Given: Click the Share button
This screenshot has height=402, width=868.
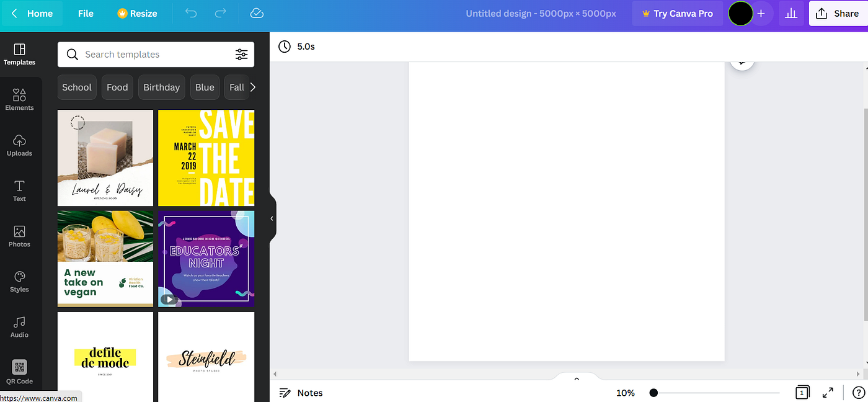Looking at the screenshot, I should [x=838, y=13].
